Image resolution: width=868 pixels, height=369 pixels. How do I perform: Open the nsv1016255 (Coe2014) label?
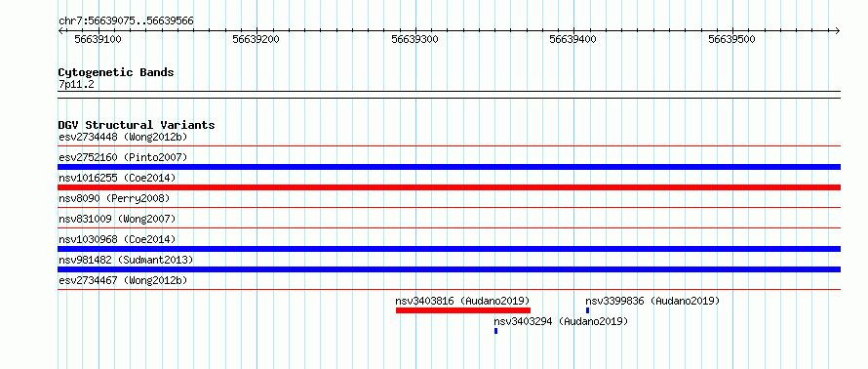point(117,178)
